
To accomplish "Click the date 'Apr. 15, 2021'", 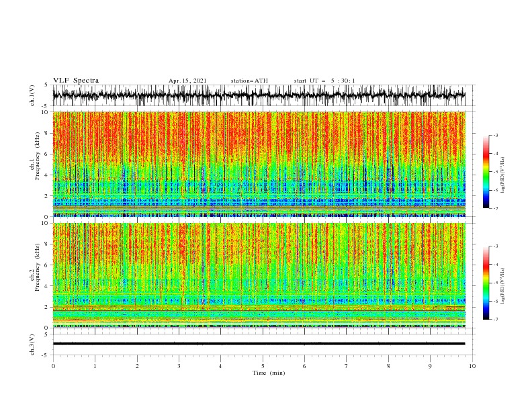I will coord(187,81).
